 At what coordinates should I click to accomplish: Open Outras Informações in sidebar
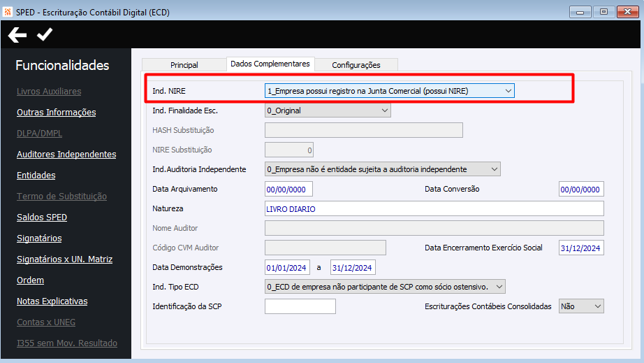[57, 112]
